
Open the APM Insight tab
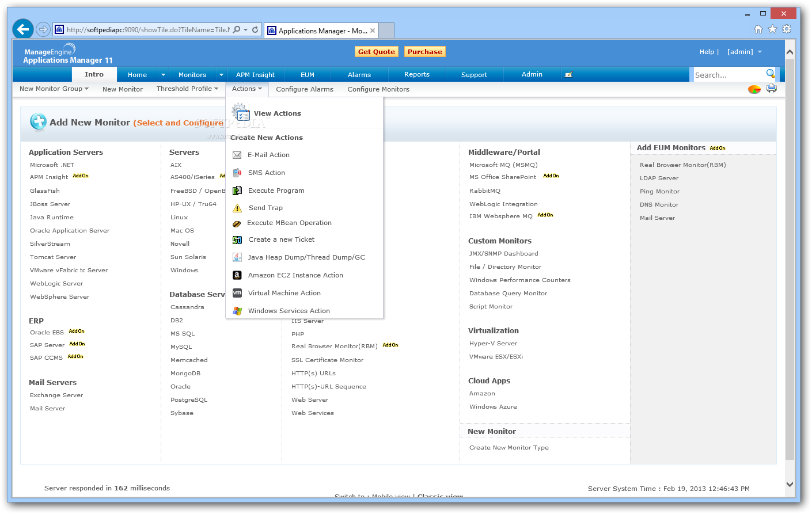(x=255, y=75)
